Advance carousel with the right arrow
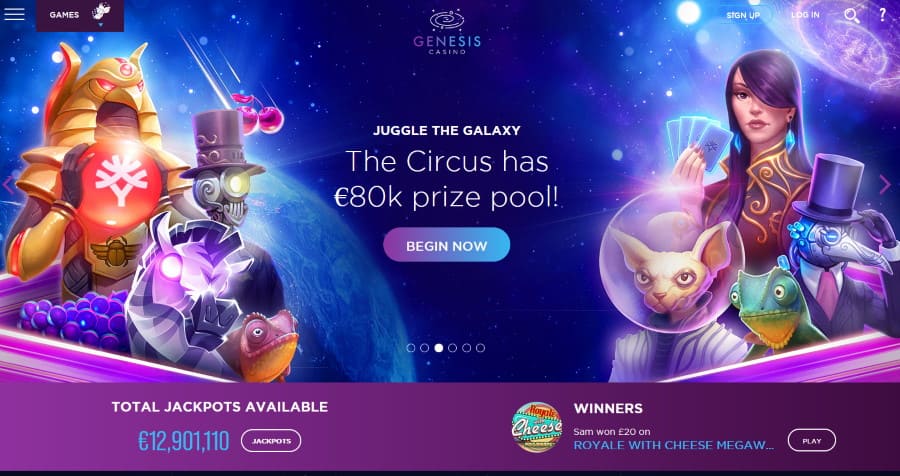 [x=885, y=185]
